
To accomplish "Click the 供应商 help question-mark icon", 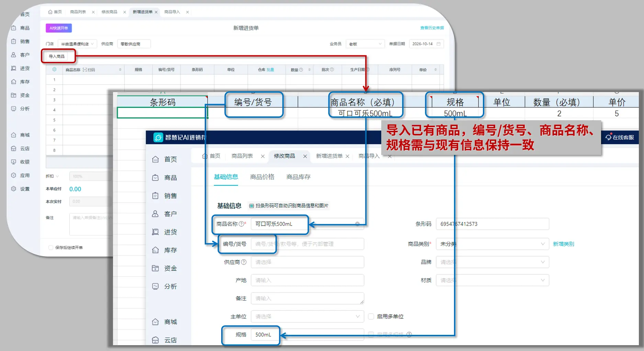I will click(x=244, y=262).
